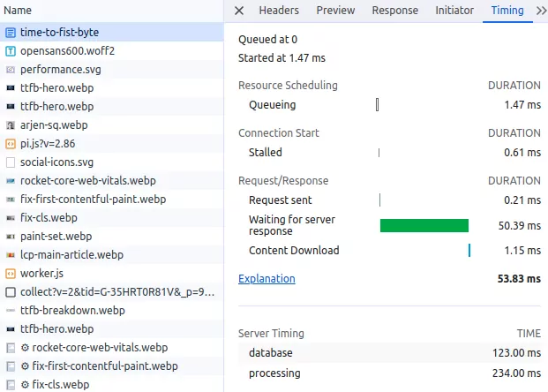The width and height of the screenshot is (548, 392).
Task: Click thumbnail icon of paint-set.webp
Action: click(x=11, y=237)
